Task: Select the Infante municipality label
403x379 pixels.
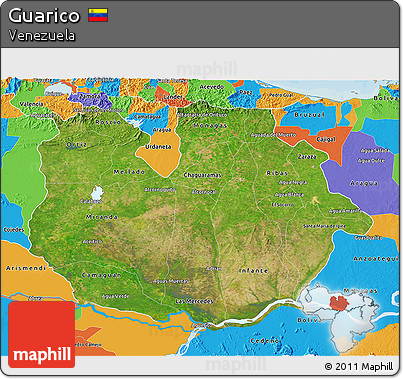Action: [x=254, y=271]
